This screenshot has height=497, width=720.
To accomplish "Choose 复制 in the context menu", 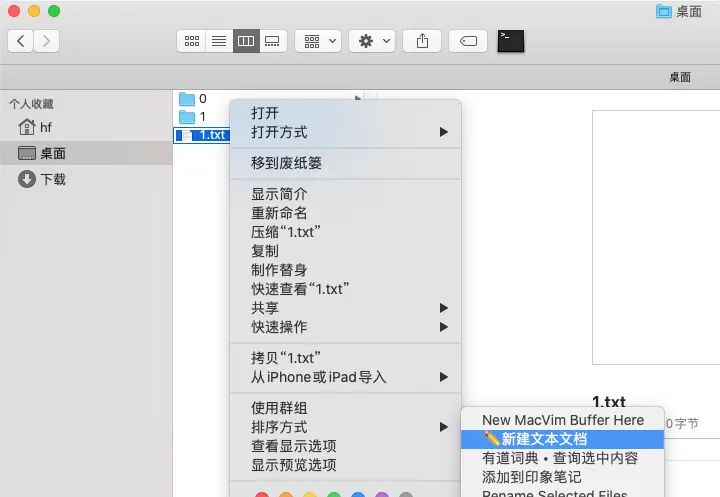I will (x=345, y=251).
